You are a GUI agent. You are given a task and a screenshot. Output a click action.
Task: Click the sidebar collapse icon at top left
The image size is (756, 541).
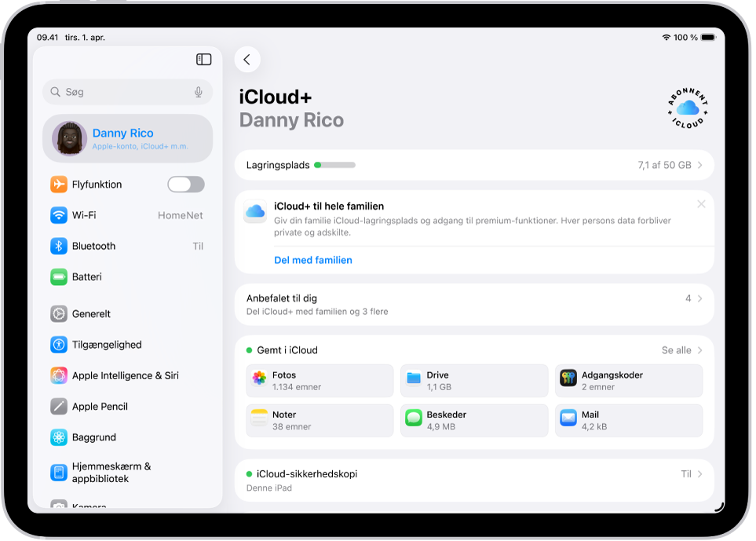tap(203, 60)
